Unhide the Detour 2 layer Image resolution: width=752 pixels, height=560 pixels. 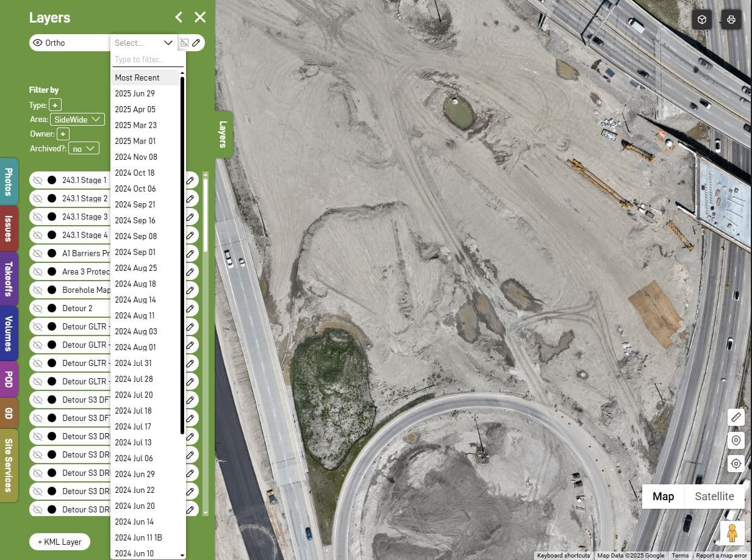click(38, 309)
